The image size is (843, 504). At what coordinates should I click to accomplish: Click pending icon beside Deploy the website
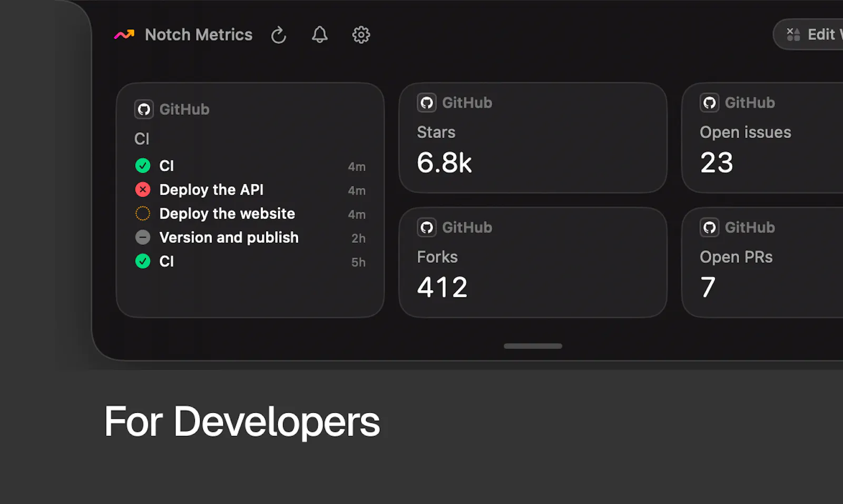(143, 213)
